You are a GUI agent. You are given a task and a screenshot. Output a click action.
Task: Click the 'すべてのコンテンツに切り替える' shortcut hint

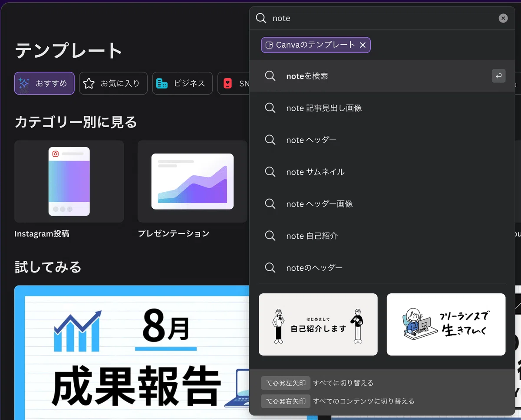pyautogui.click(x=364, y=401)
